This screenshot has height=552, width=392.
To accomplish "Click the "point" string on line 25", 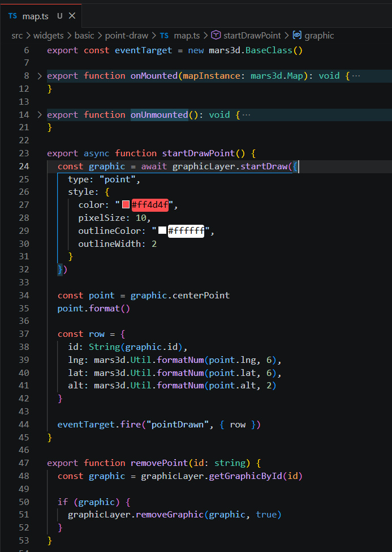I will [118, 179].
